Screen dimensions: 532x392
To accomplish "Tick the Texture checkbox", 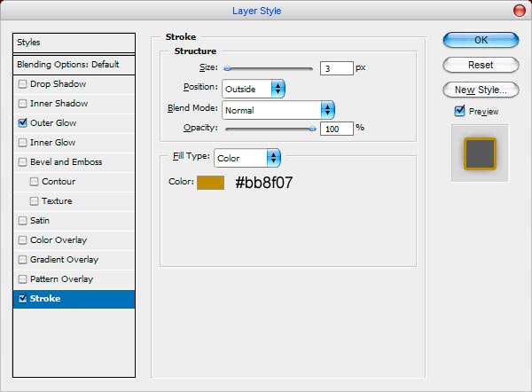I will pyautogui.click(x=34, y=201).
